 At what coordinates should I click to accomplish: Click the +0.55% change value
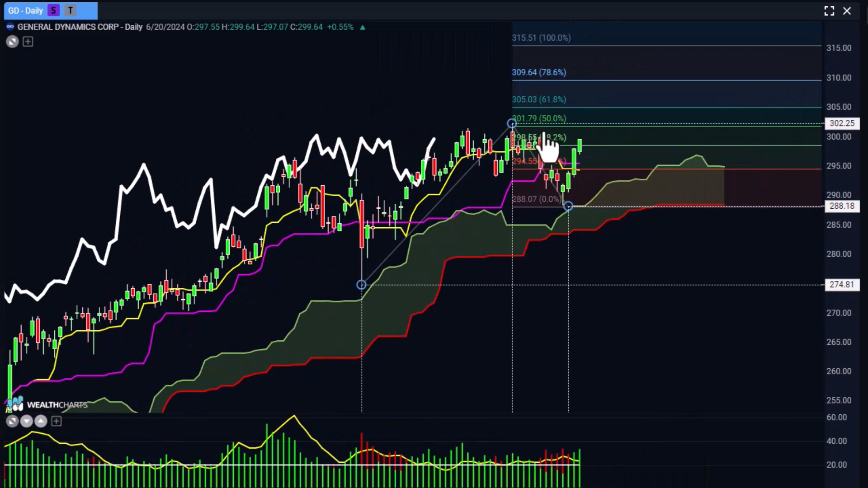click(340, 27)
